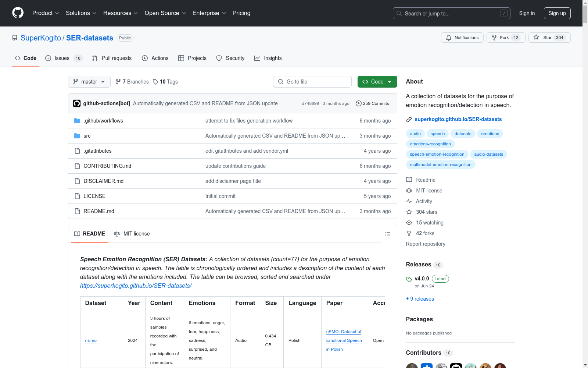Screen dimensions: 588x368
Task: Open the Insights tab
Action: click(x=268, y=58)
